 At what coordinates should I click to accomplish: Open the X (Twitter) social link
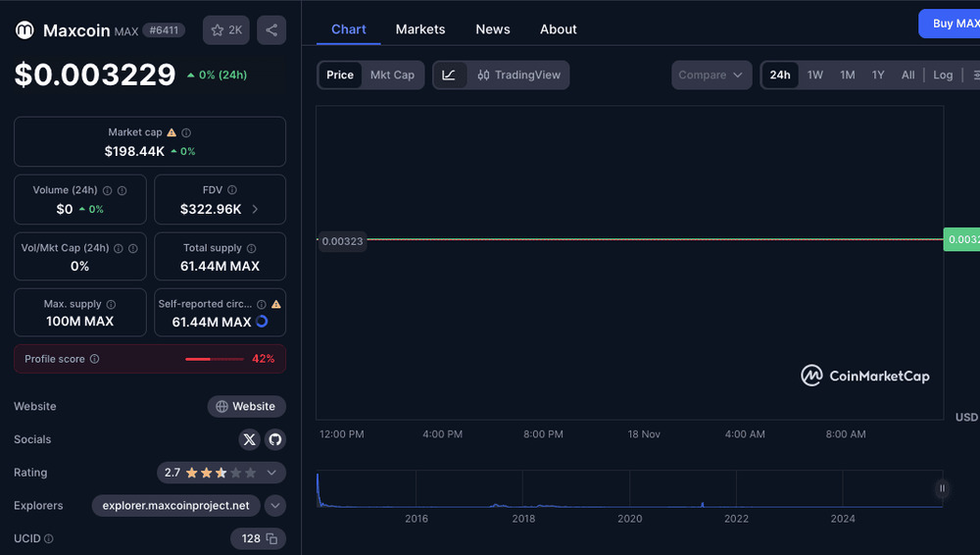(249, 439)
